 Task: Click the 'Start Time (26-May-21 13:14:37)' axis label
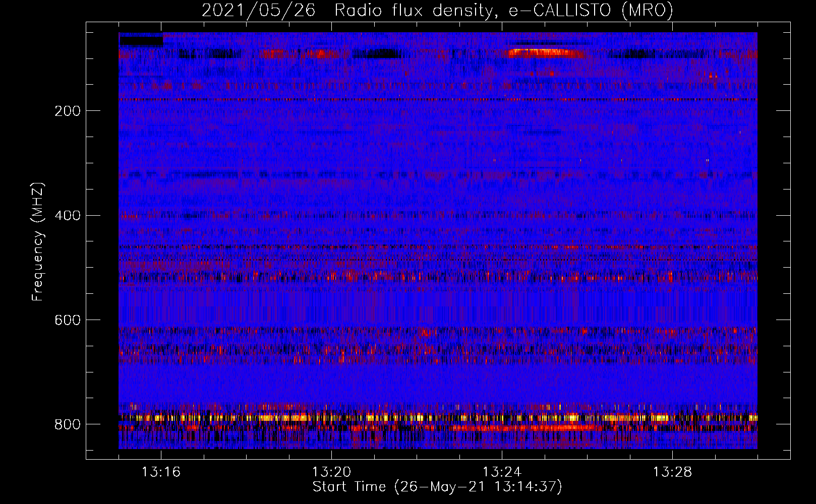point(437,487)
